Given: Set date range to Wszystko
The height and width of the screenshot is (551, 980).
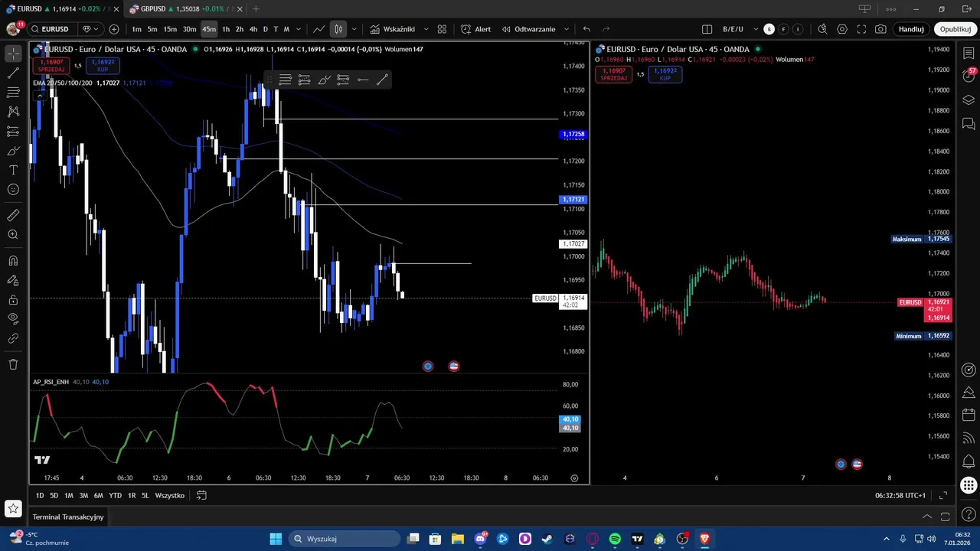Looking at the screenshot, I should (x=170, y=495).
